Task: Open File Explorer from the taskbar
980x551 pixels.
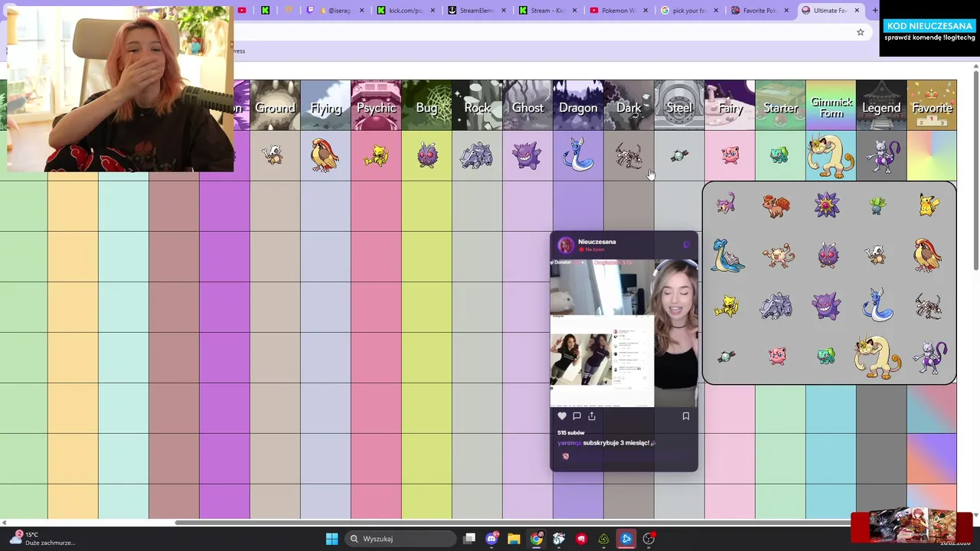Action: tap(514, 539)
